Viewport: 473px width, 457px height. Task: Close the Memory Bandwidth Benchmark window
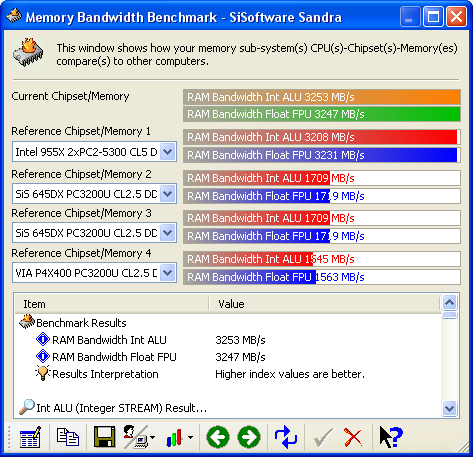point(456,16)
